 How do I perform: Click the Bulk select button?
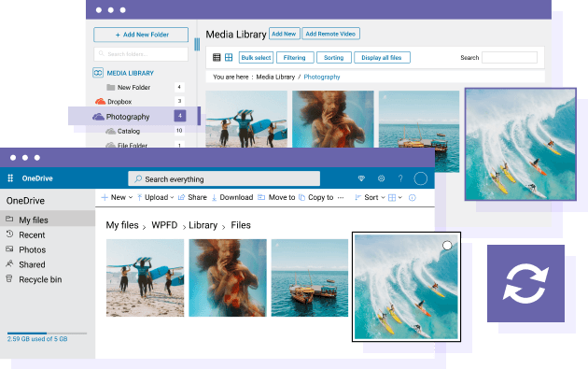(x=256, y=57)
